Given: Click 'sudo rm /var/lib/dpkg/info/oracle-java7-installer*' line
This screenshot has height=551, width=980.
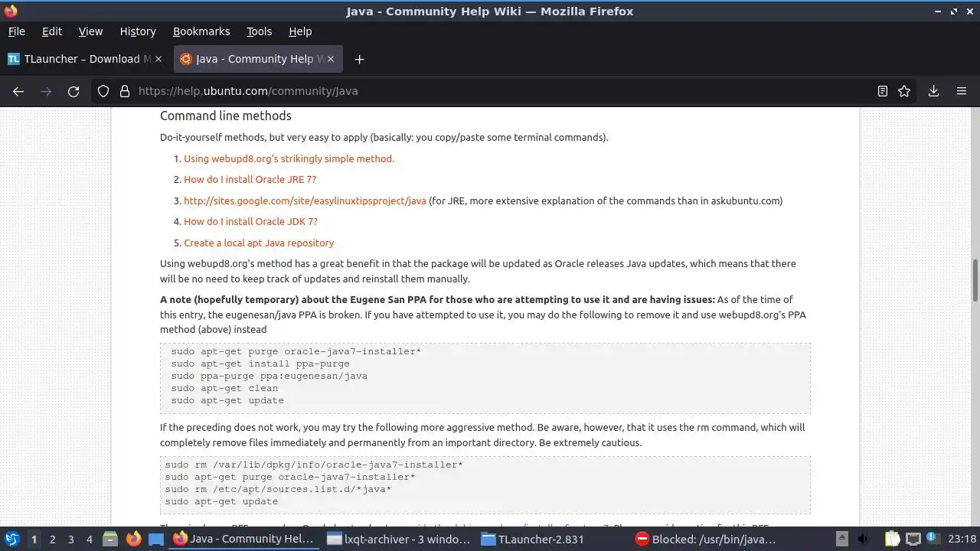Looking at the screenshot, I should (x=314, y=465).
